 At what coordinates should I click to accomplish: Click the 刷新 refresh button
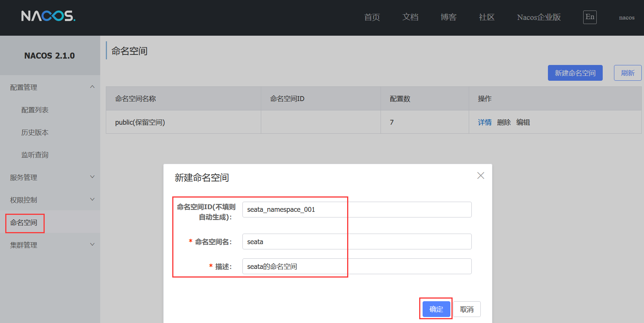[627, 73]
